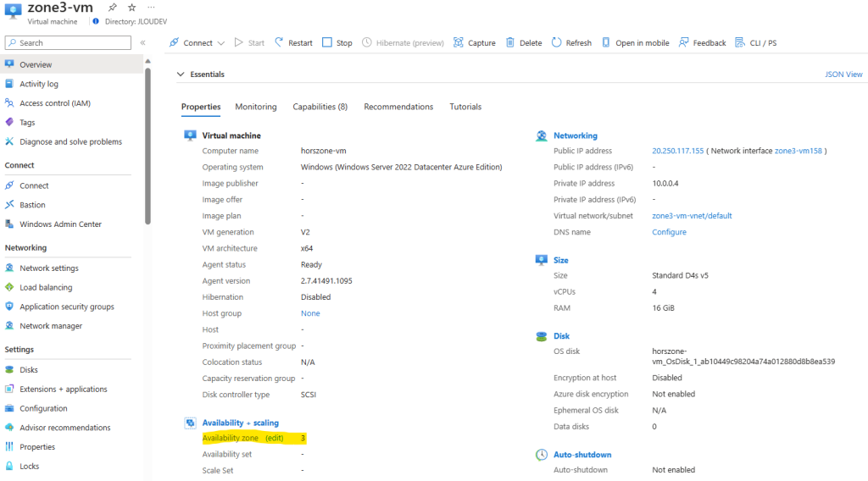Select agent version 2.7.41491.1095
868x481 pixels.
coord(326,280)
